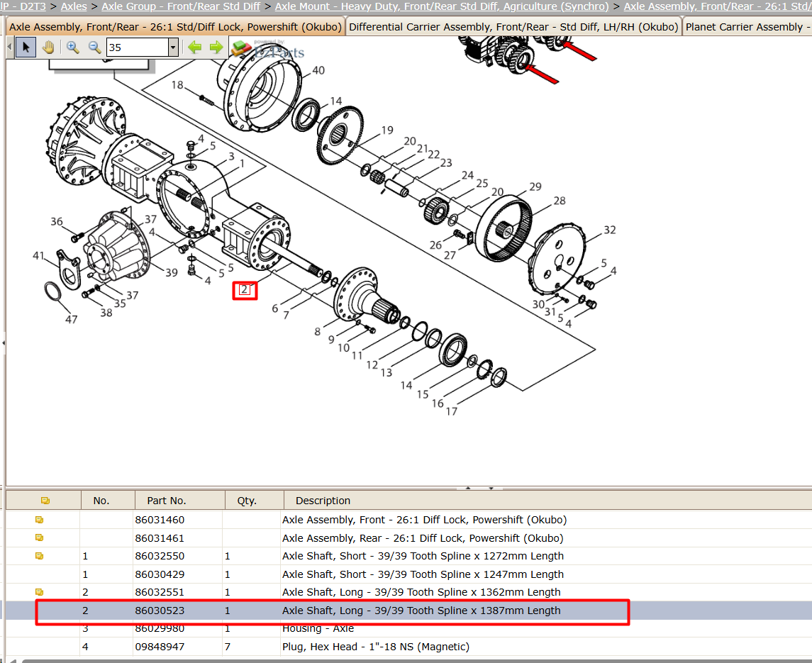
Task: Click part number 09848947
Action: click(x=160, y=647)
